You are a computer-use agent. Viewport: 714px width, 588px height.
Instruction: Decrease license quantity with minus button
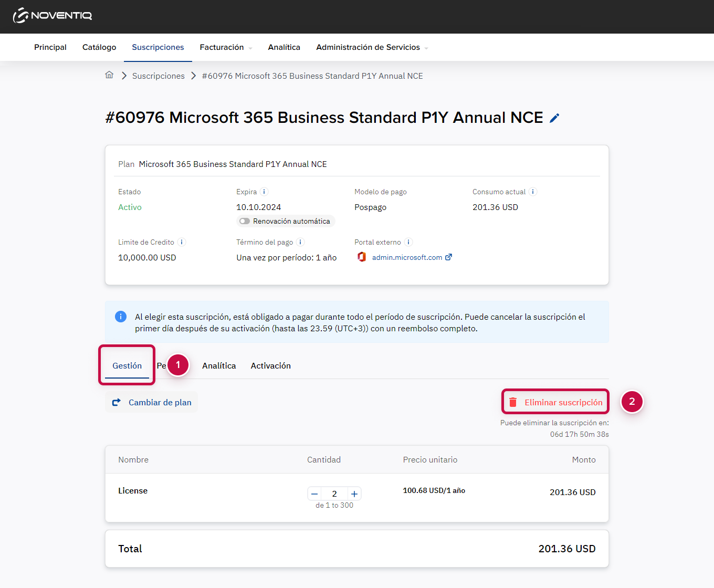pyautogui.click(x=314, y=493)
